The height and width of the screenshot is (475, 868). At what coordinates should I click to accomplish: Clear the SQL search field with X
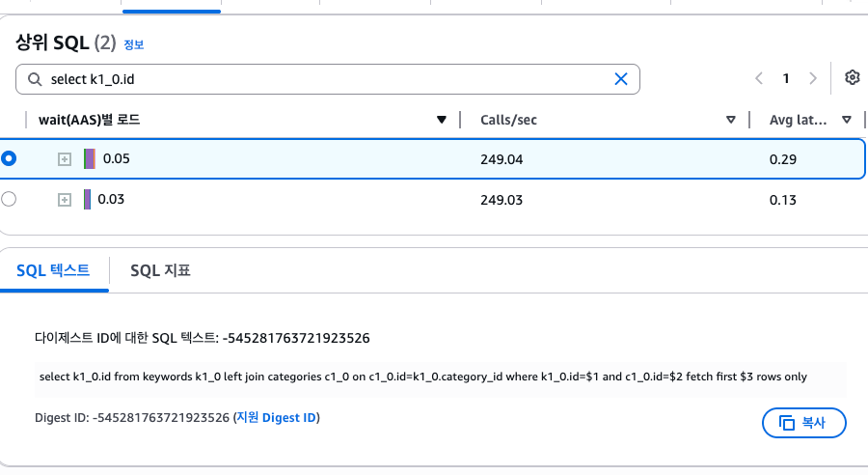pos(621,79)
